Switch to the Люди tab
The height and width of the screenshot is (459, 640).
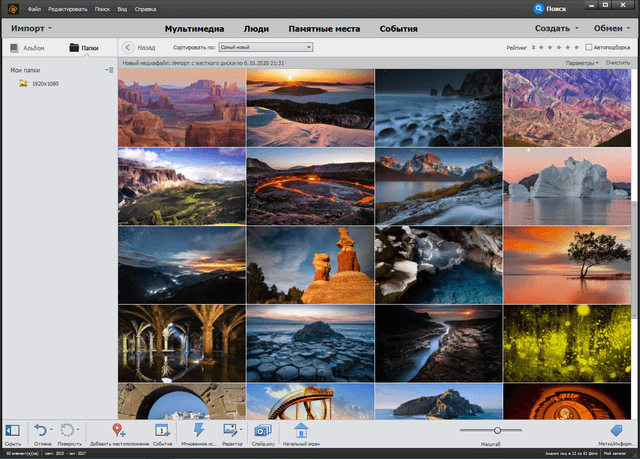pyautogui.click(x=256, y=28)
